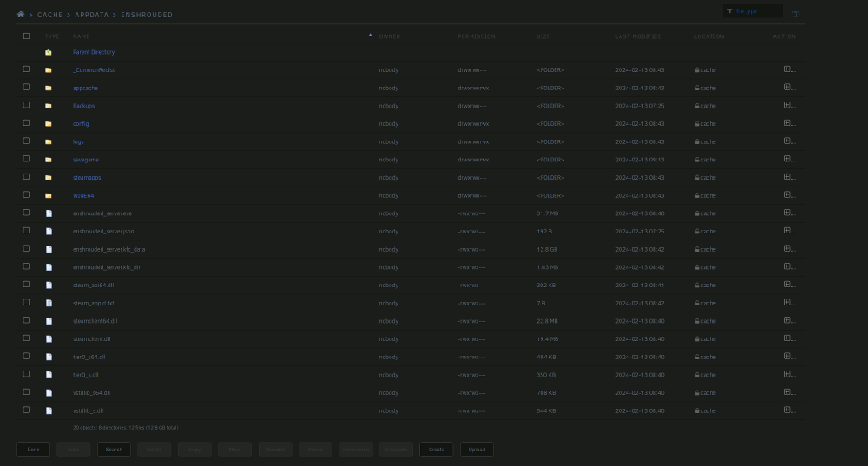Viewport: 868px width, 466px height.
Task: Sort the list by Name column
Action: 82,36
